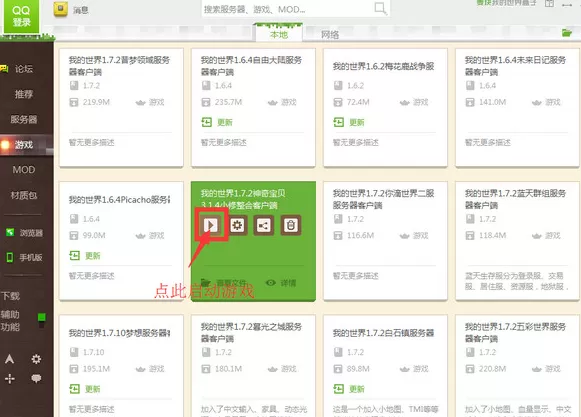Viewport: 581px width, 417px height.
Task: Click the version disk icon beside 1.7.10
Action: click(74, 352)
